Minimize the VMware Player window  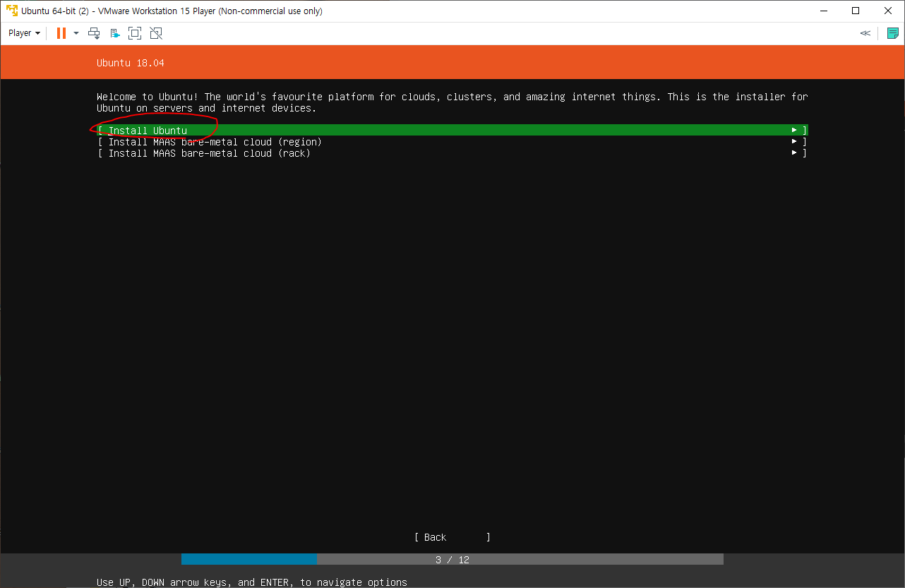[822, 11]
